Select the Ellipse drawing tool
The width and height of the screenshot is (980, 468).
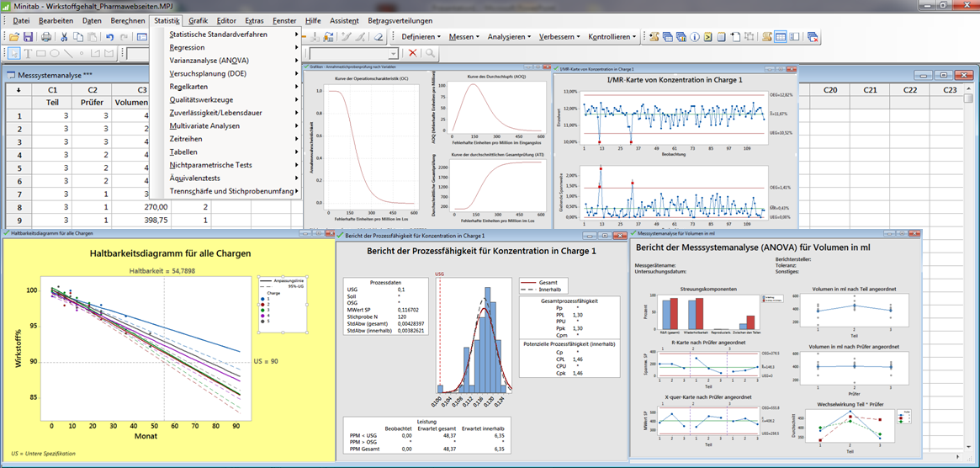(55, 53)
